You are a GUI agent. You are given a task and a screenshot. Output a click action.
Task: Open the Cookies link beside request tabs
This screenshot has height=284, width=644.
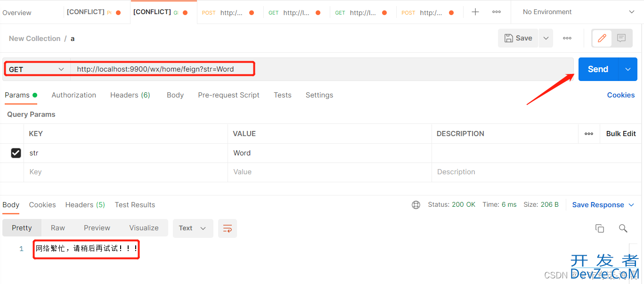click(x=621, y=95)
